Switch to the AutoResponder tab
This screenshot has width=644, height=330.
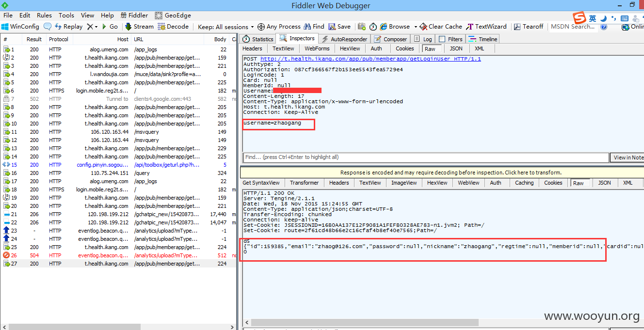344,39
